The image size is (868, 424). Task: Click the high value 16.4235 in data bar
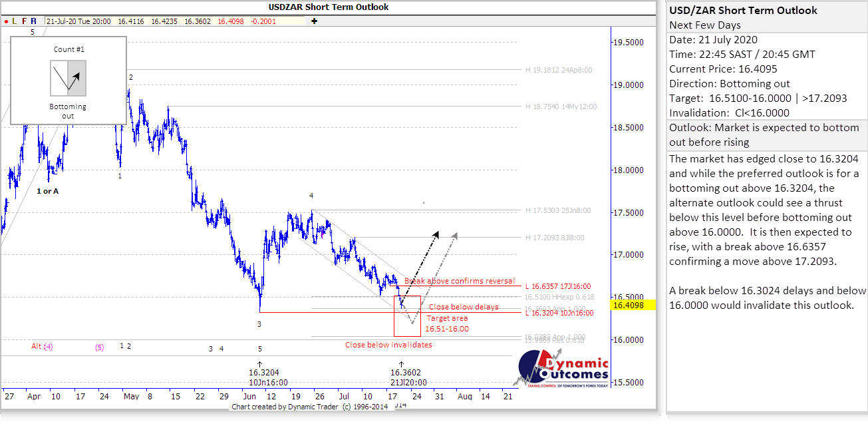[x=164, y=21]
